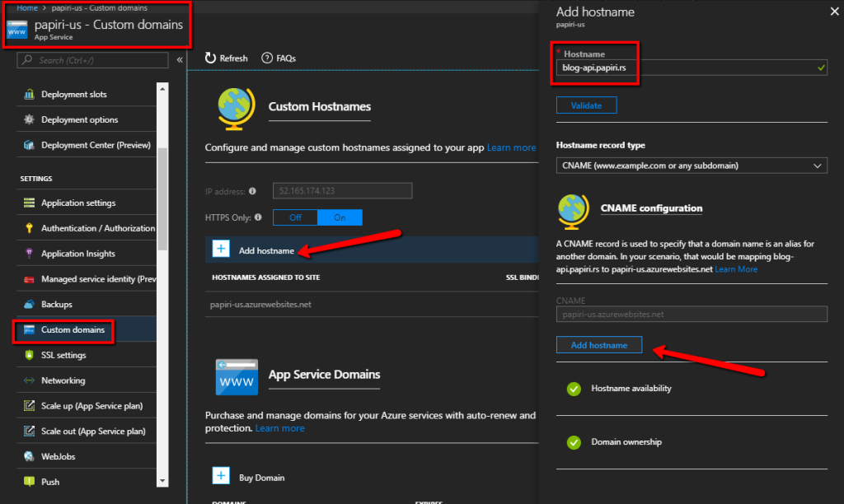The height and width of the screenshot is (504, 844).
Task: Open the Hostname record type dropdown
Action: (692, 166)
